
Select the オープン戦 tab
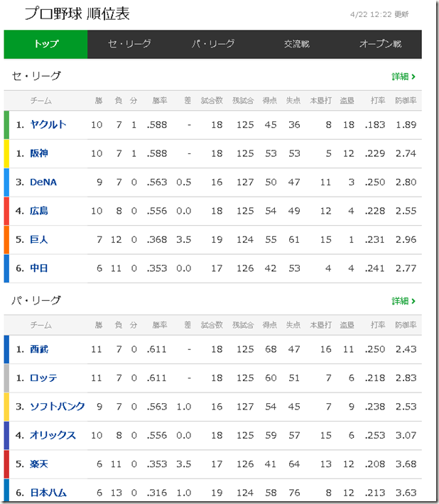380,44
